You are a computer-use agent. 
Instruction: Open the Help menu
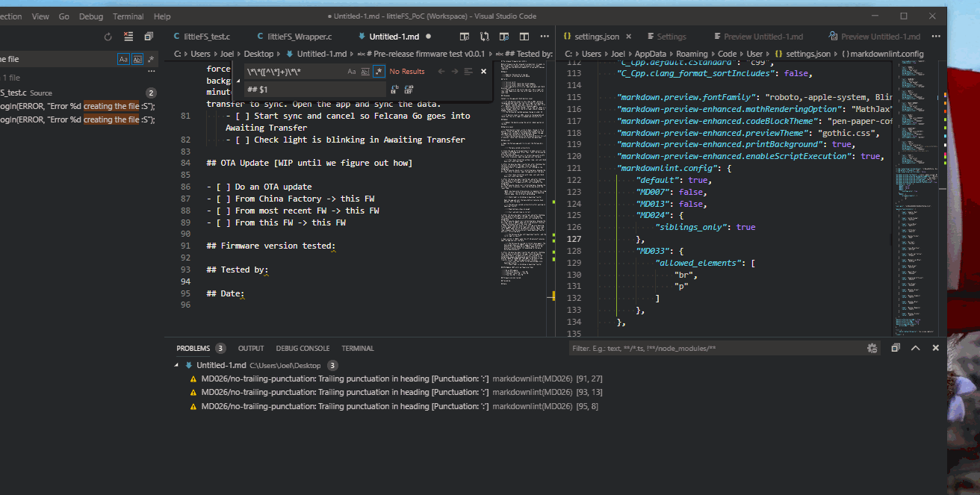point(162,16)
